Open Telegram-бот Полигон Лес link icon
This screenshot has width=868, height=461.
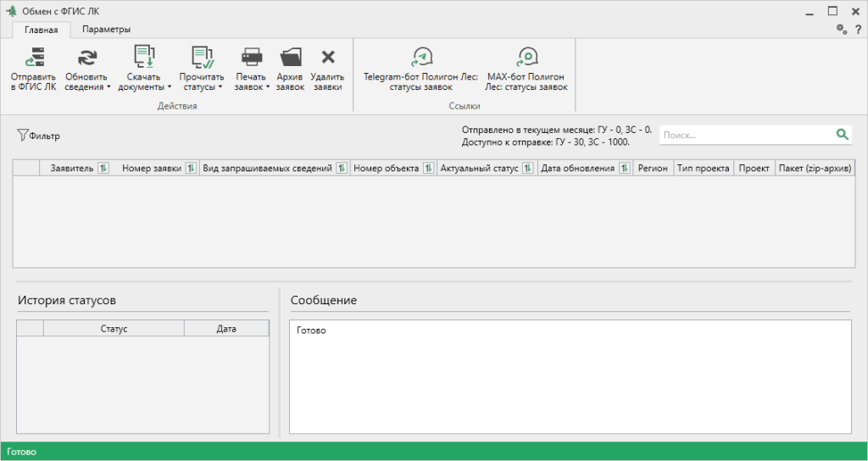coord(420,57)
